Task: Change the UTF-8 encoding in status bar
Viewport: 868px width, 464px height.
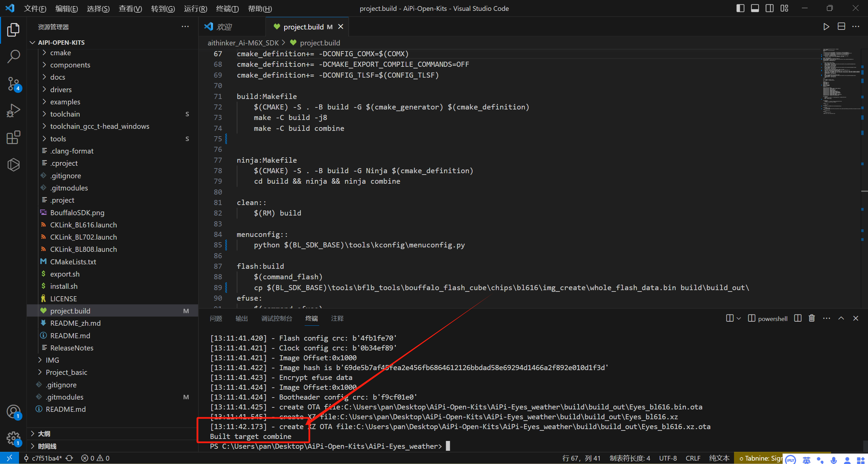Action: tap(668, 458)
